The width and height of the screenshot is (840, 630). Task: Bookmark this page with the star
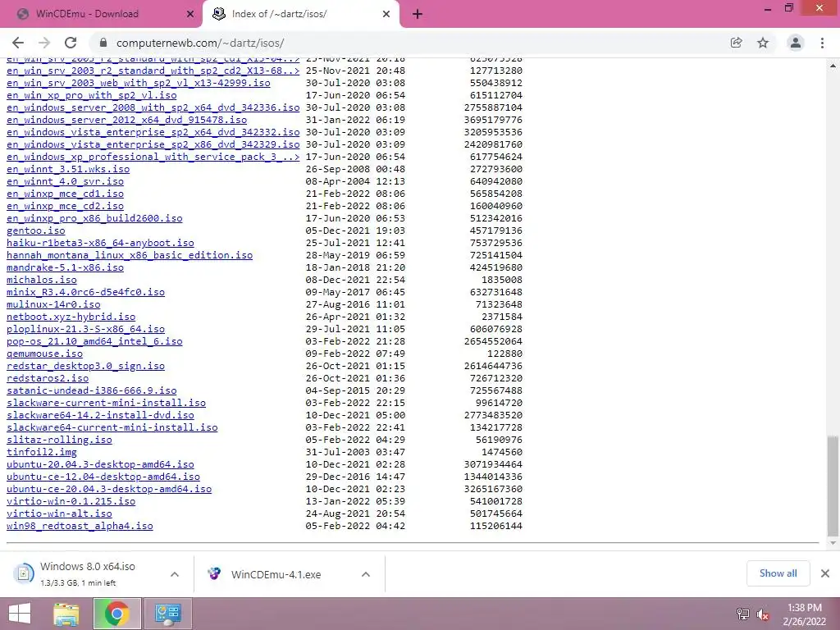(763, 43)
